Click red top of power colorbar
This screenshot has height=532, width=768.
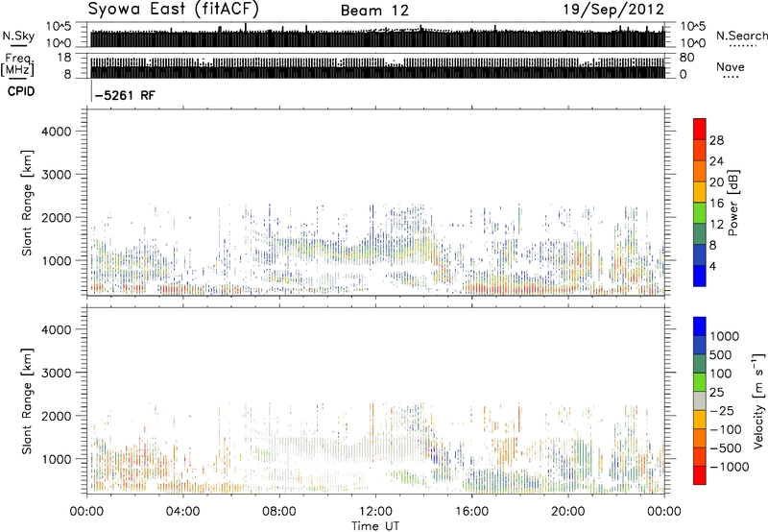click(700, 129)
